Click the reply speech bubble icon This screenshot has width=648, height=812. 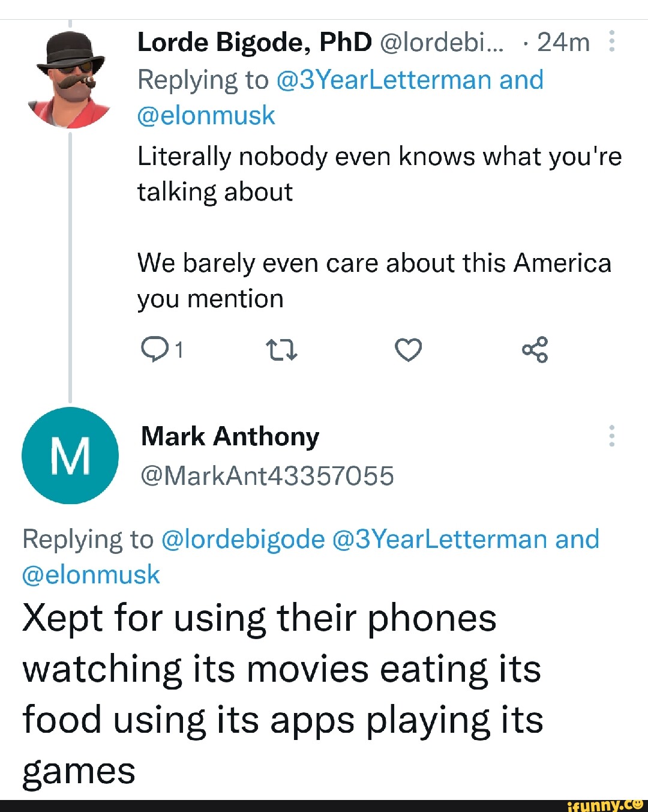(x=154, y=349)
